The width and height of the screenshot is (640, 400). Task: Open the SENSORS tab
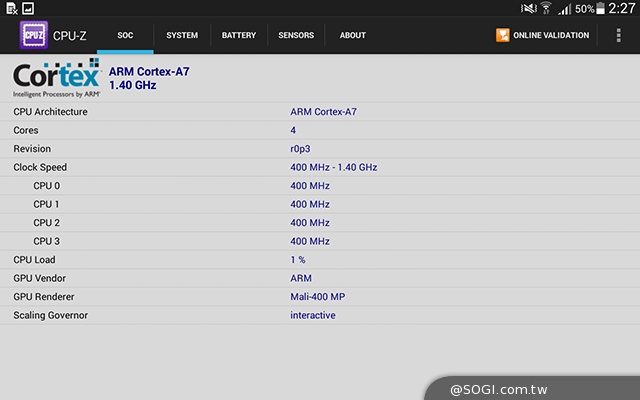(296, 36)
